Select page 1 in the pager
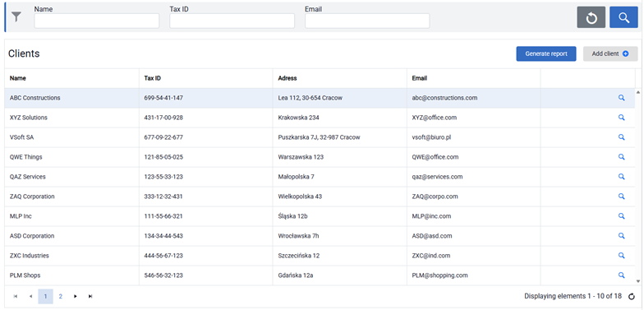The height and width of the screenshot is (310, 644). [x=46, y=296]
